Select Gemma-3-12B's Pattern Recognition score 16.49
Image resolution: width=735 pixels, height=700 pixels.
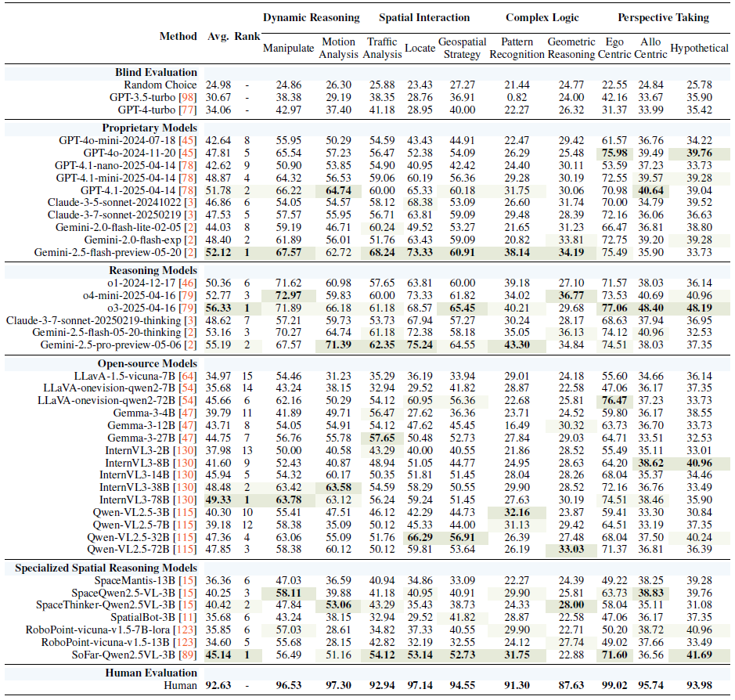(517, 426)
